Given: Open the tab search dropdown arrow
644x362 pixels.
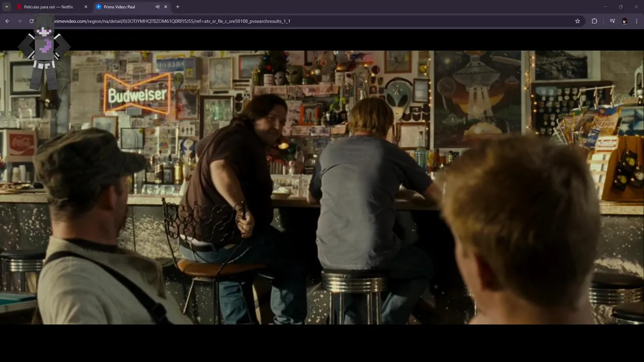Looking at the screenshot, I should (x=7, y=7).
